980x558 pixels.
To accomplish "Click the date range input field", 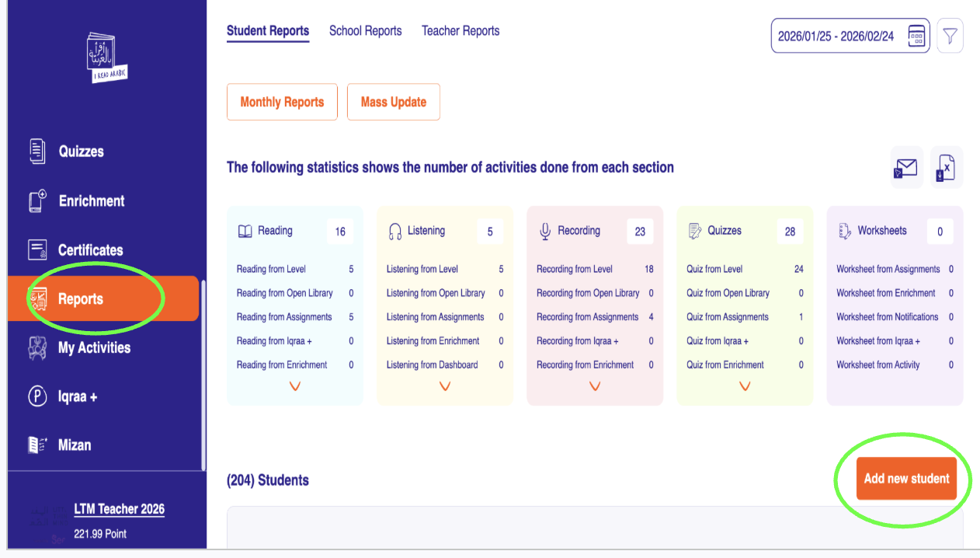I will pyautogui.click(x=836, y=37).
